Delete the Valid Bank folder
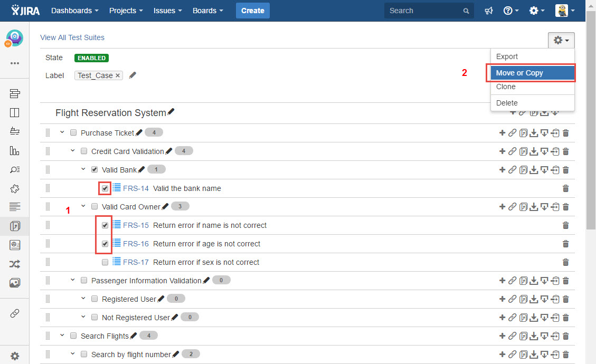This screenshot has width=596, height=364. pos(565,170)
